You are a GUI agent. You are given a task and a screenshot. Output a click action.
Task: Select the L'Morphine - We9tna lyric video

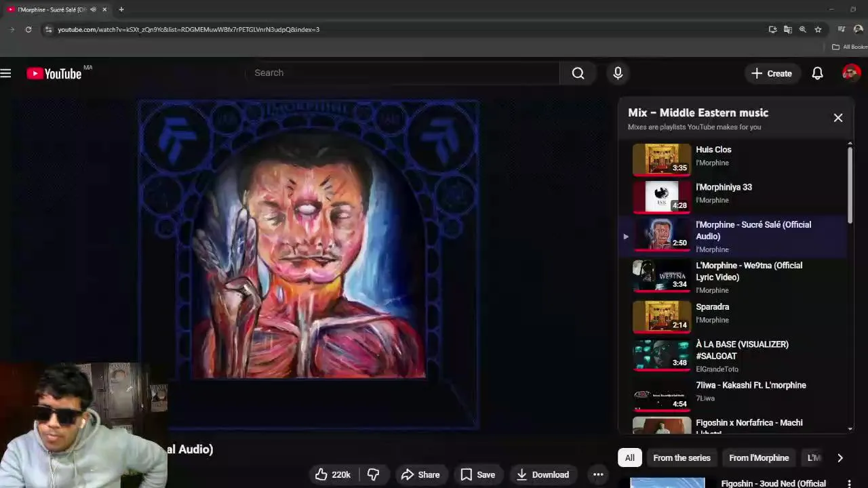click(734, 277)
